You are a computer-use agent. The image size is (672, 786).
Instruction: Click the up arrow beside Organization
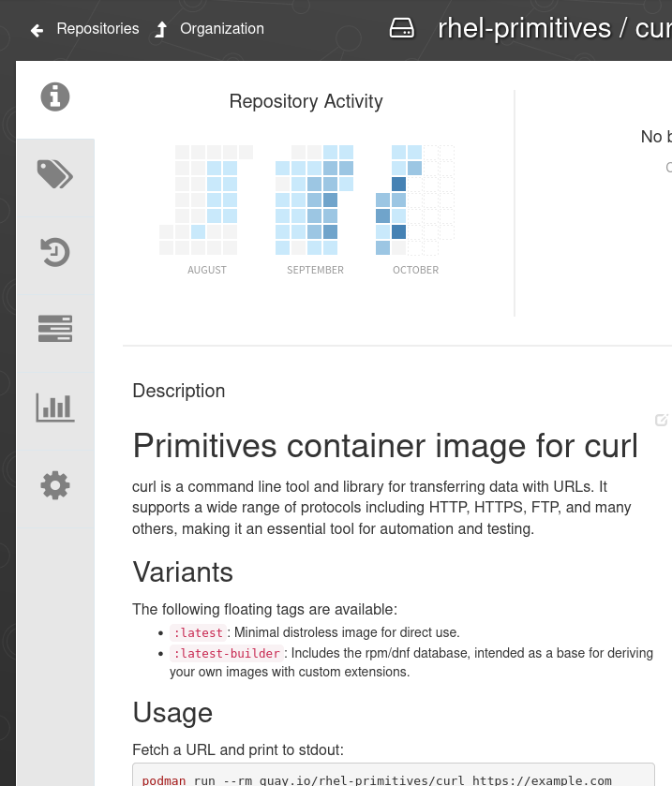point(161,30)
